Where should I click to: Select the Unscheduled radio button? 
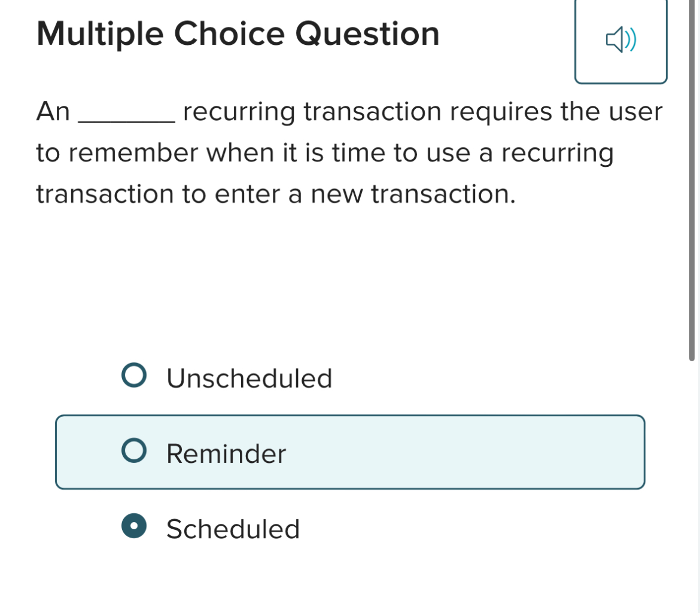134,376
